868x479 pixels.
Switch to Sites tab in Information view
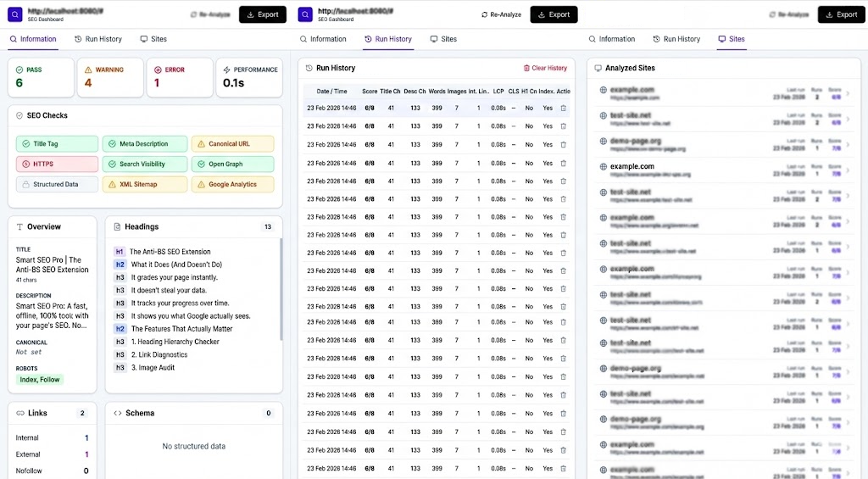(153, 39)
